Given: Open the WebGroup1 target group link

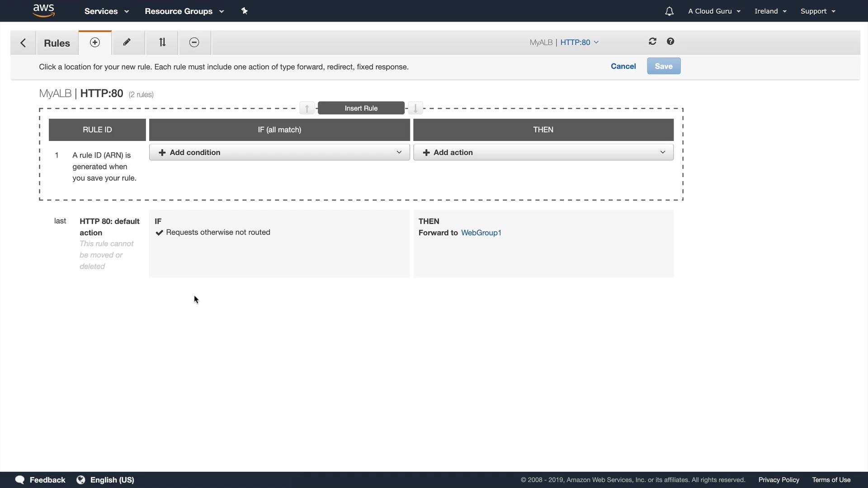Looking at the screenshot, I should 481,233.
